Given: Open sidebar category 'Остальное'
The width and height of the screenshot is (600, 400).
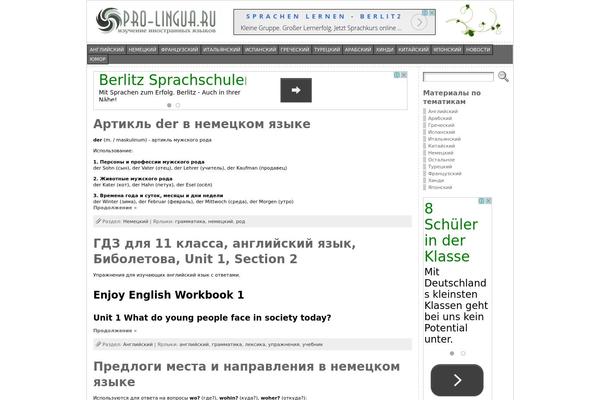Looking at the screenshot, I should point(442,160).
